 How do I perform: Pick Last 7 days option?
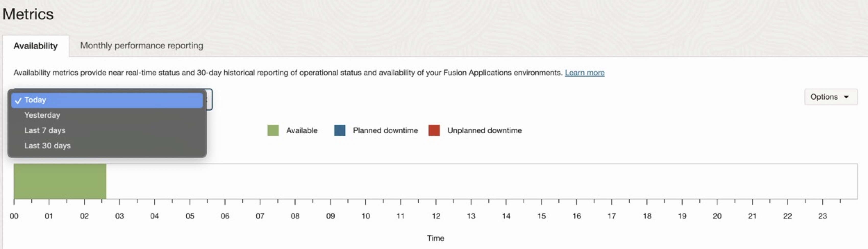(x=45, y=130)
